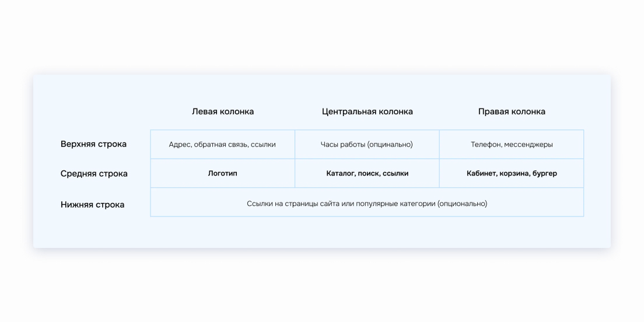Click the 'Левая колонка' column header
Screen dimensions: 644x322
223,111
